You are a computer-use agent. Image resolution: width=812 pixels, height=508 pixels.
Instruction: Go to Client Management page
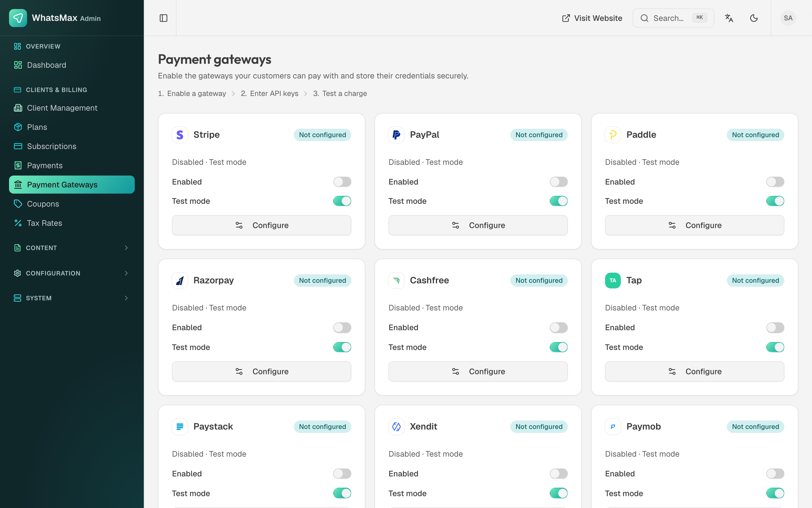point(72,108)
